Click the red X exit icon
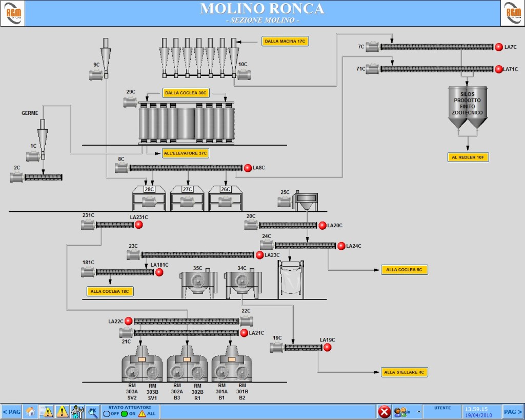The height and width of the screenshot is (420, 525). coord(384,412)
